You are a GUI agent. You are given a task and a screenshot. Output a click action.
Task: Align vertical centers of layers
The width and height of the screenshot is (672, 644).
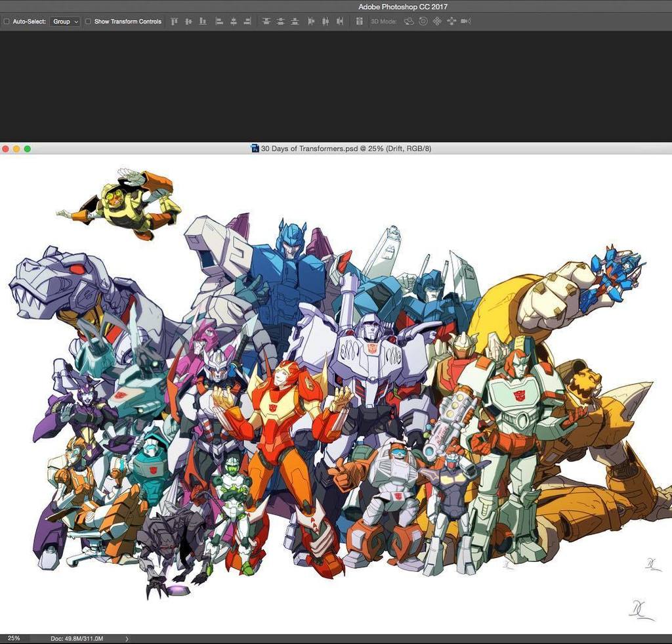click(188, 22)
